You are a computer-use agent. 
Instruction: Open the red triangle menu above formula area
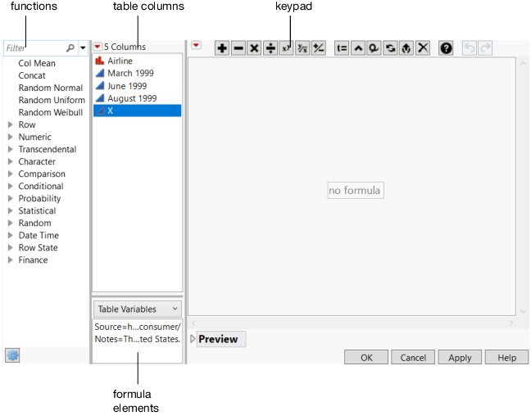[x=196, y=45]
